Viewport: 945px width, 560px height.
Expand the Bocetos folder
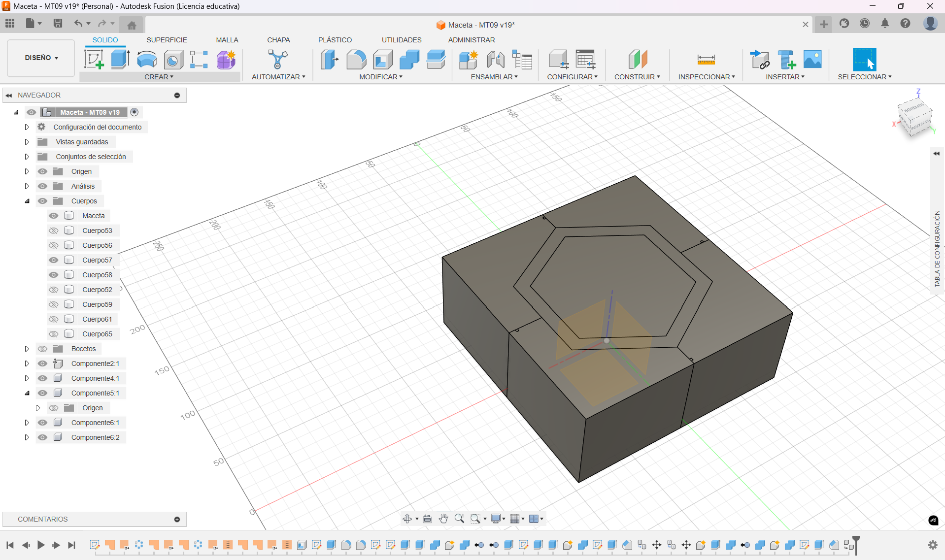point(27,349)
